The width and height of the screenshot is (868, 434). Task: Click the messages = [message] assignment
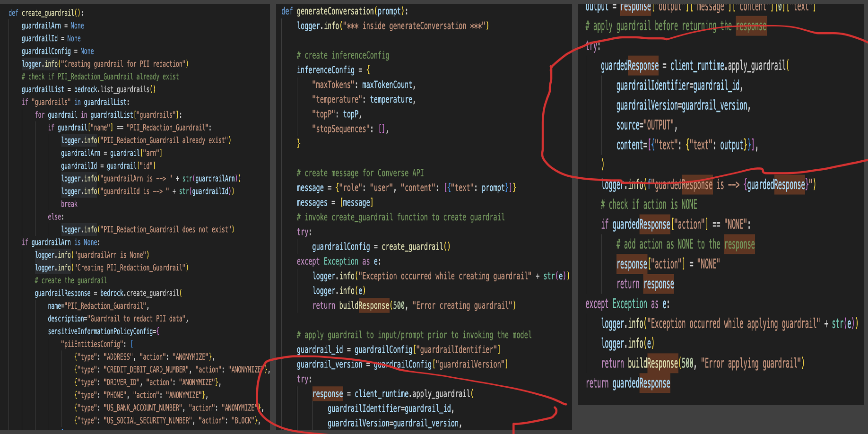click(x=335, y=202)
